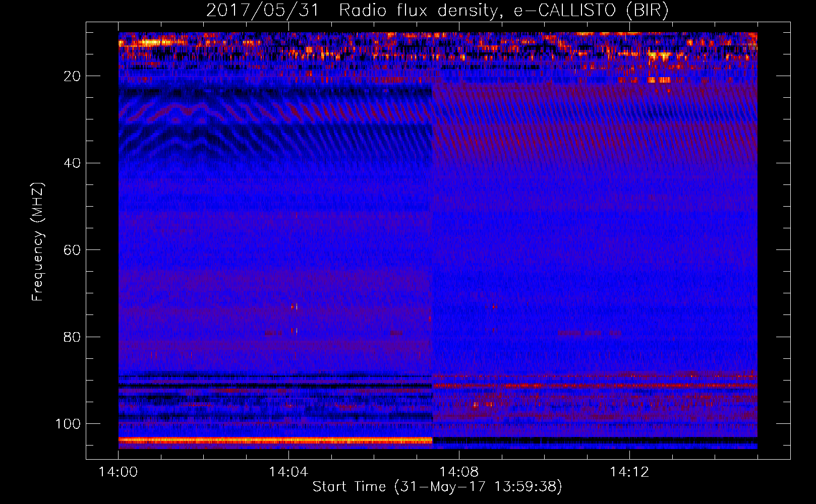This screenshot has width=816, height=504.
Task: Click the 100 MHz frequency tick label
Action: tap(68, 424)
